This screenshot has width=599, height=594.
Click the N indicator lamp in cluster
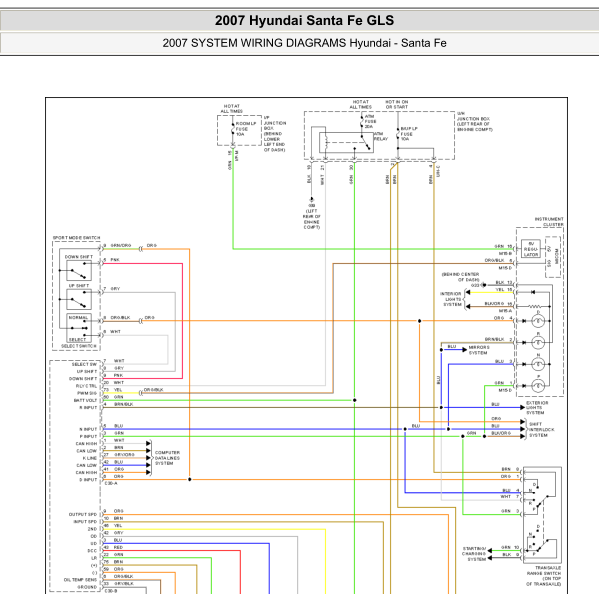coord(538,364)
